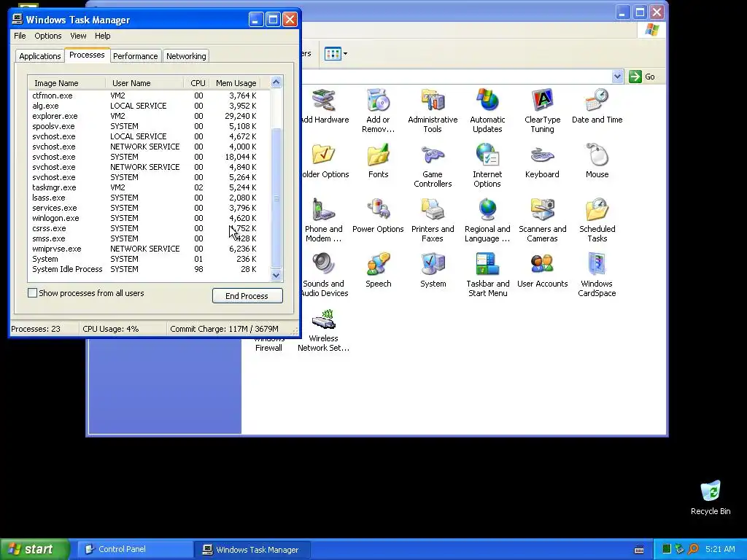Sort processes by Image Name column
This screenshot has height=560, width=747.
click(66, 83)
